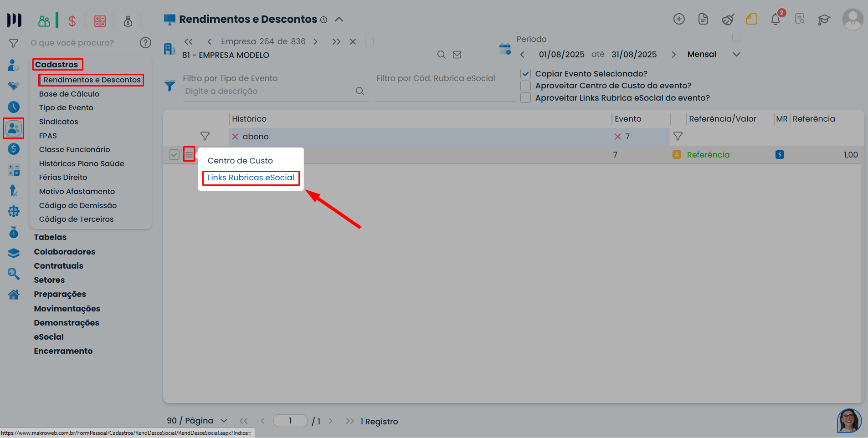Advance to the next period after 31/08/2025
Image resolution: width=868 pixels, height=438 pixels.
click(x=673, y=55)
